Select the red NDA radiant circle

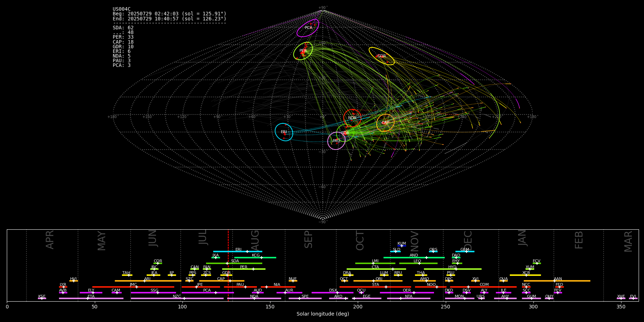click(x=352, y=118)
